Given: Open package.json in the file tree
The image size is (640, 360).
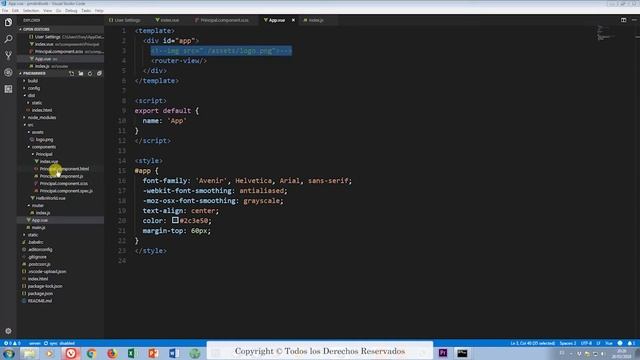Looking at the screenshot, I should [40, 294].
